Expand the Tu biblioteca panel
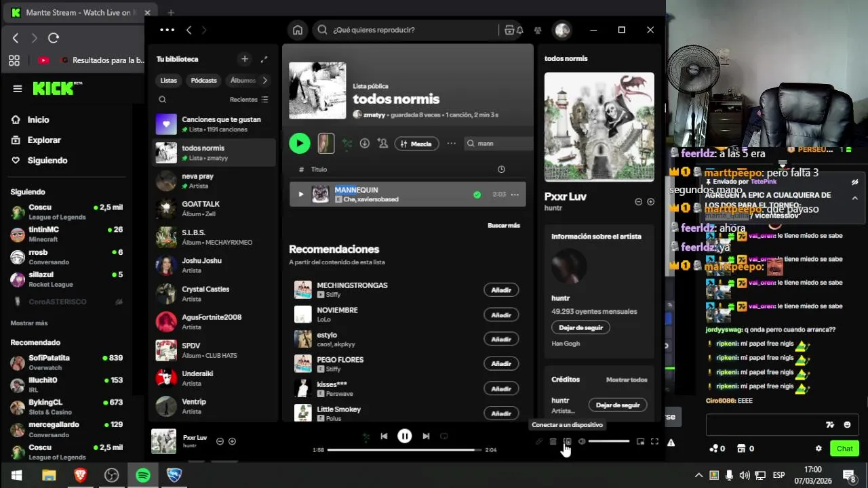This screenshot has width=868, height=488. pyautogui.click(x=264, y=59)
